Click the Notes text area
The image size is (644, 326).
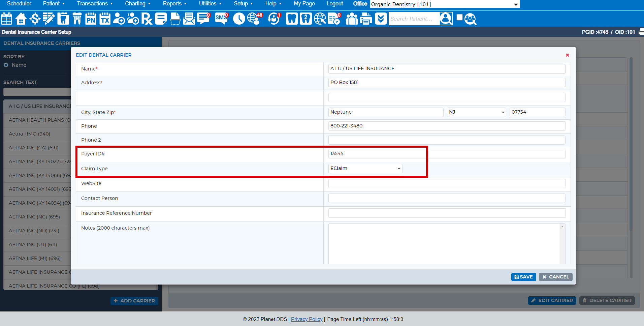point(447,244)
